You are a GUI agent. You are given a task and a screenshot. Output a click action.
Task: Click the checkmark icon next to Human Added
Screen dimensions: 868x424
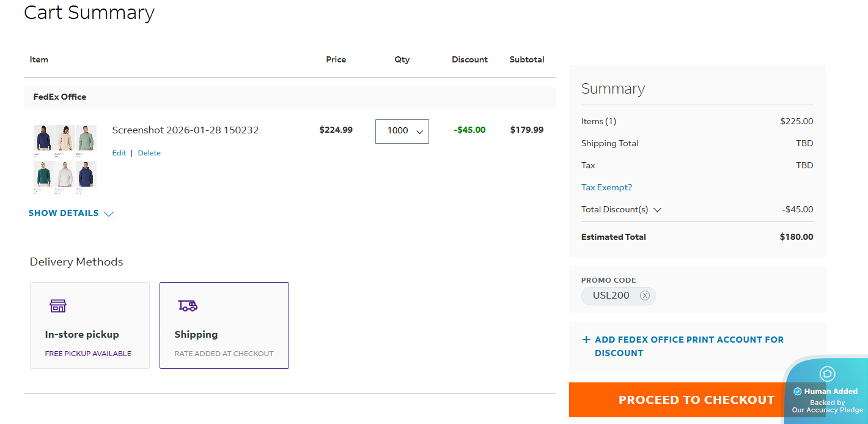797,392
